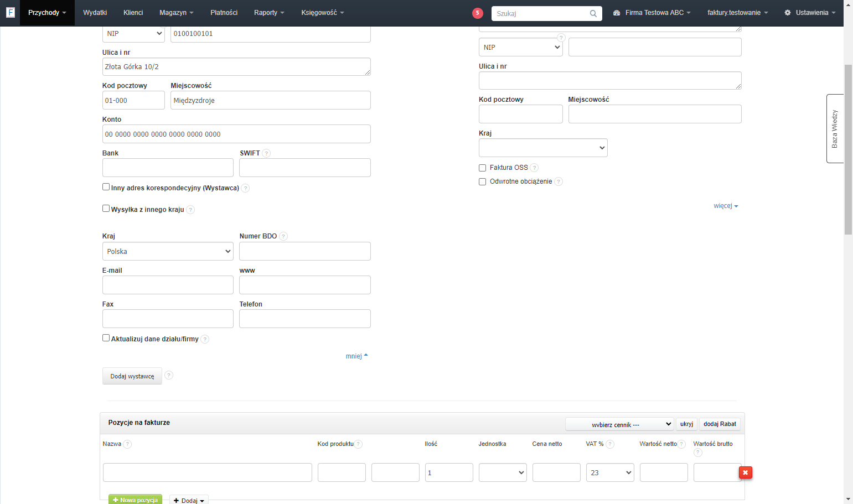Open seller Kraj dropdown showing Polska
853x504 pixels.
coord(168,251)
